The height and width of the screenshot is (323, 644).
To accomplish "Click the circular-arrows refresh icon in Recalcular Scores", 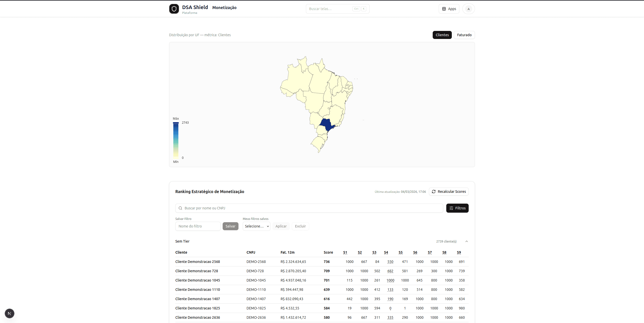I will (x=434, y=192).
